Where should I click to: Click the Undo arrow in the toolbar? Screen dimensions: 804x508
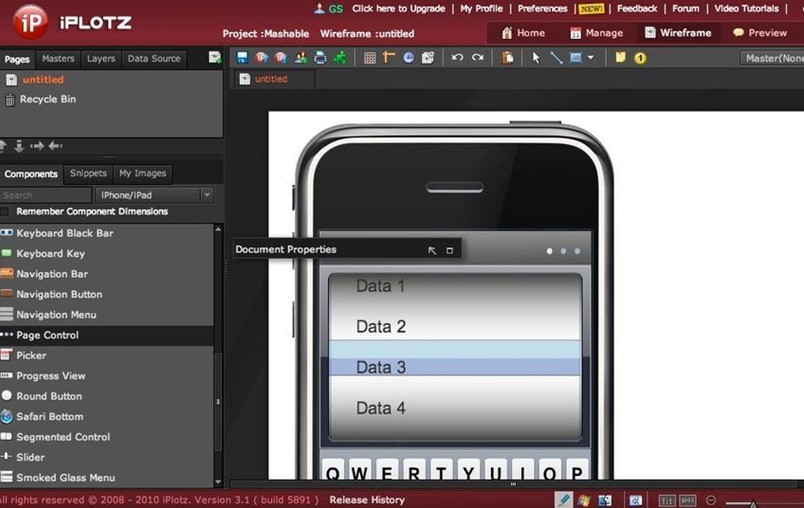[457, 58]
